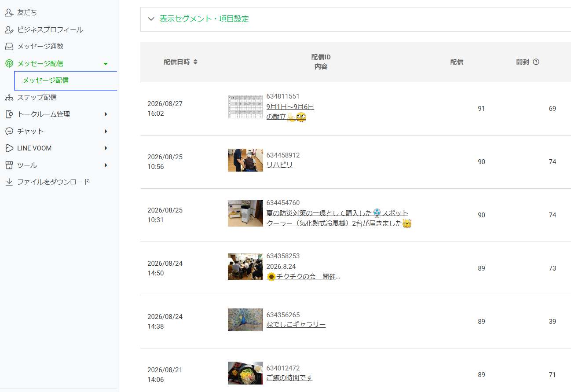Viewport: 571px width, 392px height.
Task: Open the ご飯の時間です message link
Action: 289,378
